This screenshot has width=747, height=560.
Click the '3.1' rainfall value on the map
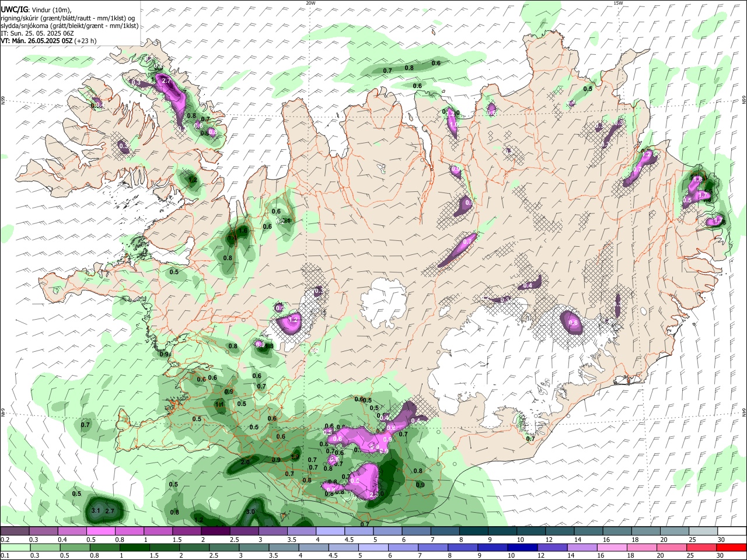tap(96, 511)
